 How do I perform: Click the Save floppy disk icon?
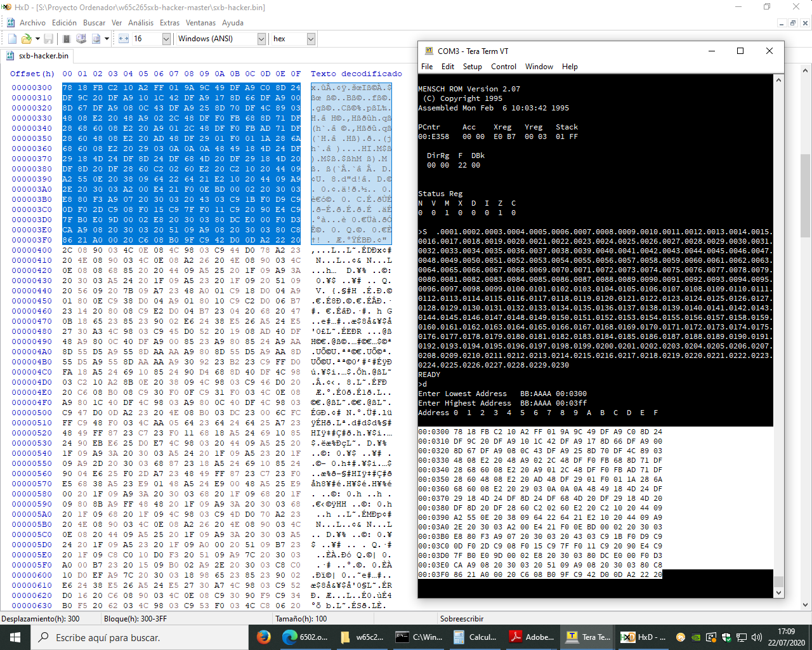click(49, 39)
